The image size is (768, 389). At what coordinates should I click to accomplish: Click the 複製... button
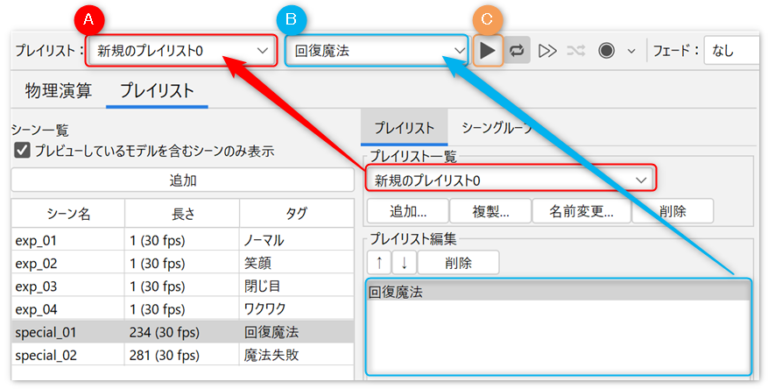490,211
